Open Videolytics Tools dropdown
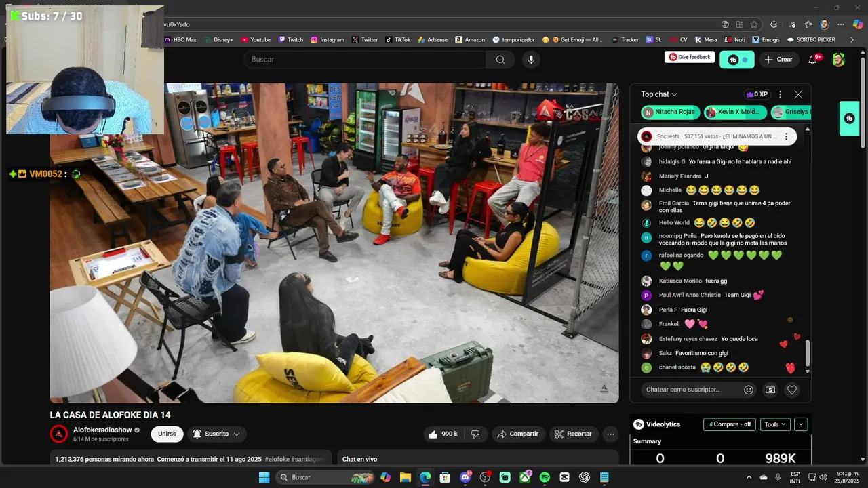This screenshot has width=868, height=488. (x=775, y=424)
